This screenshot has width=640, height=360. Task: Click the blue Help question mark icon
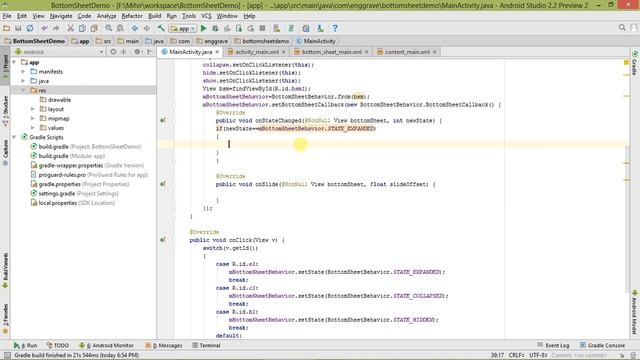click(335, 29)
